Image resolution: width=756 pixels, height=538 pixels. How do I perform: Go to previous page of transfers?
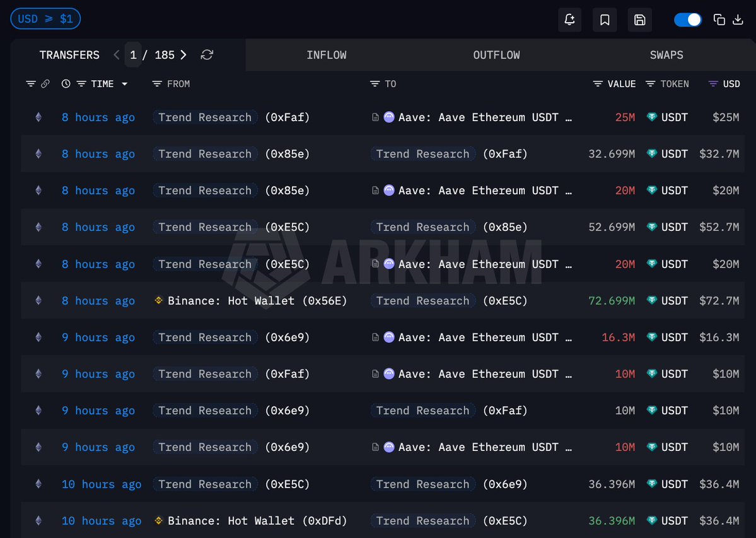pyautogui.click(x=117, y=55)
